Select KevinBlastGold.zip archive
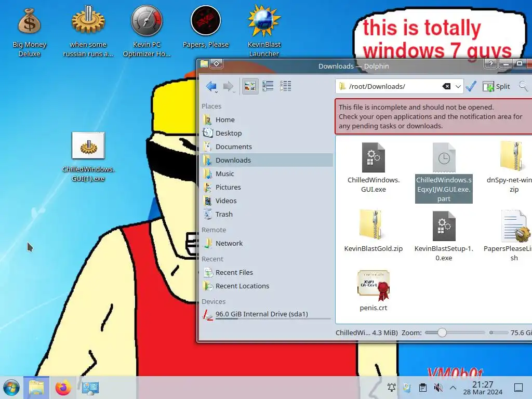The width and height of the screenshot is (532, 399). pyautogui.click(x=373, y=231)
